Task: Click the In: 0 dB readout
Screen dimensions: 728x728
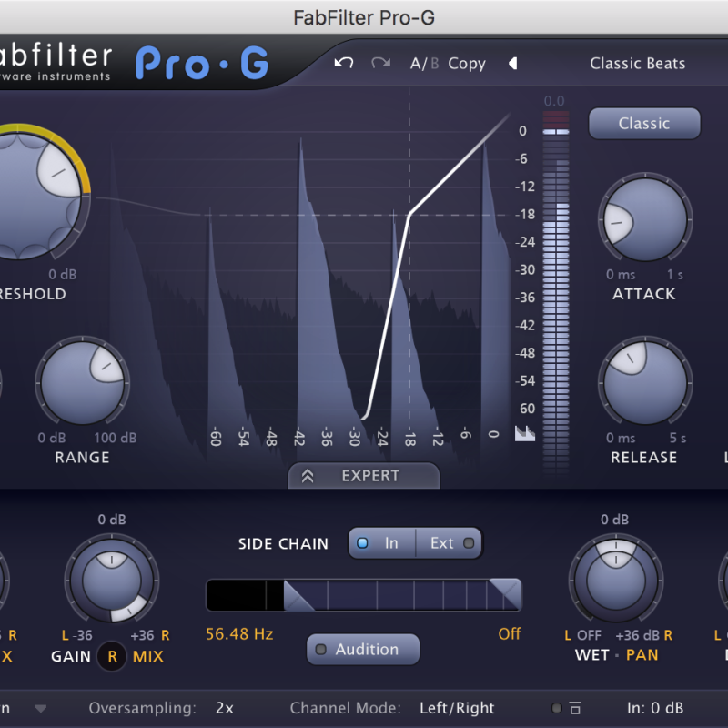Action: coord(655,708)
